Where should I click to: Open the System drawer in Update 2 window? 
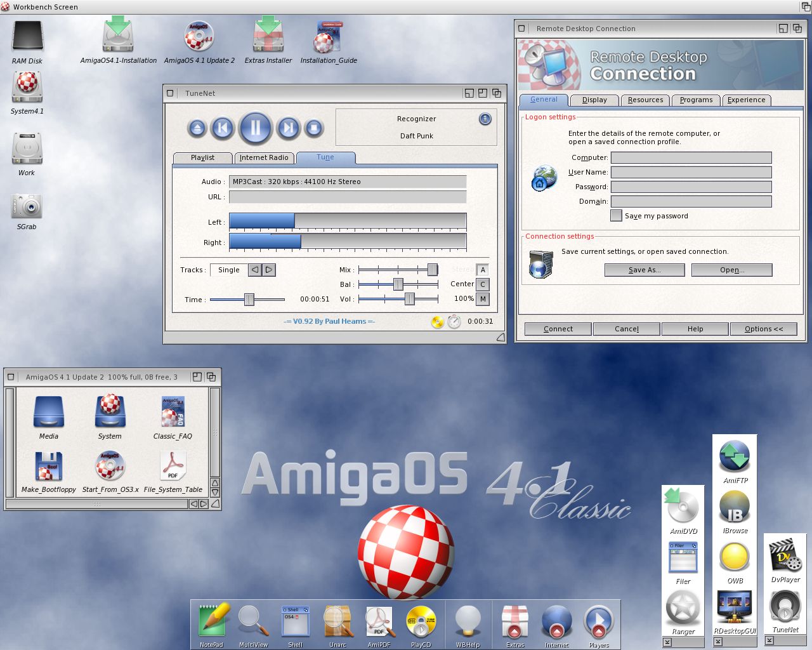110,411
